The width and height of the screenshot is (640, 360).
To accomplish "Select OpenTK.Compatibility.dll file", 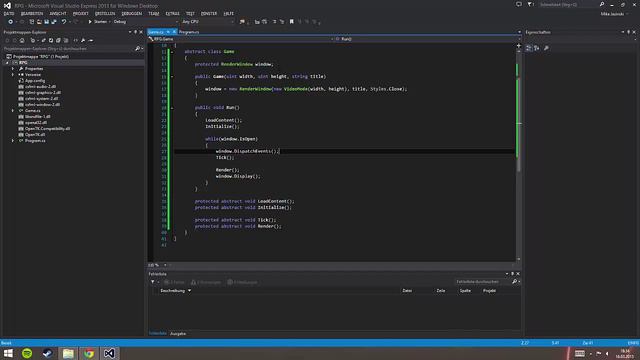I will click(47, 129).
